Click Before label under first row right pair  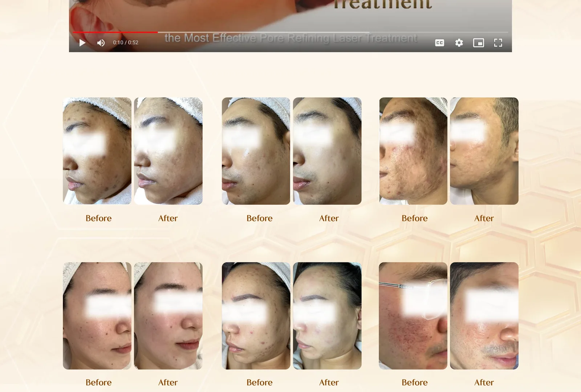click(415, 218)
